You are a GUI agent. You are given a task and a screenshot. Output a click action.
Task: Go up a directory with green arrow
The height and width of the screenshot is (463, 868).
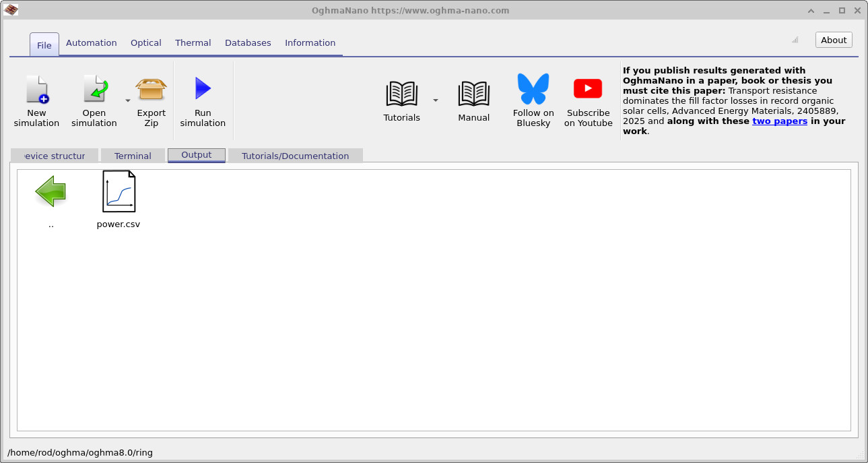[x=51, y=191]
